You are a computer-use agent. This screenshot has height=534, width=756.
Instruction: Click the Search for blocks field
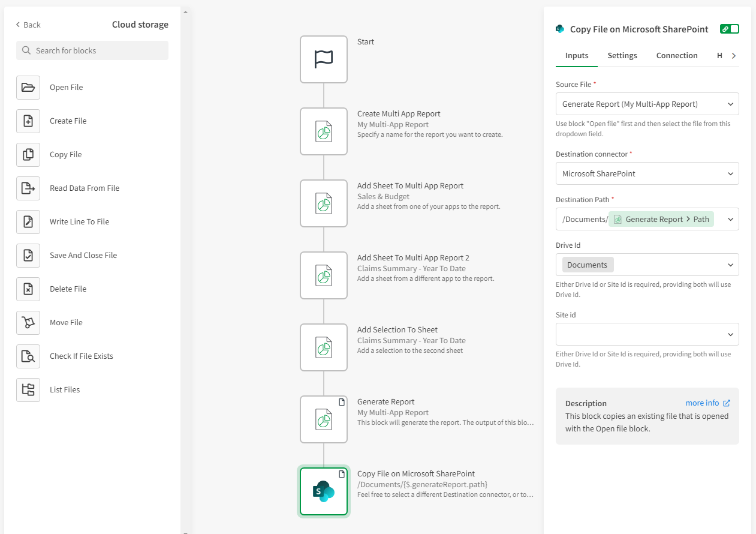(92, 50)
